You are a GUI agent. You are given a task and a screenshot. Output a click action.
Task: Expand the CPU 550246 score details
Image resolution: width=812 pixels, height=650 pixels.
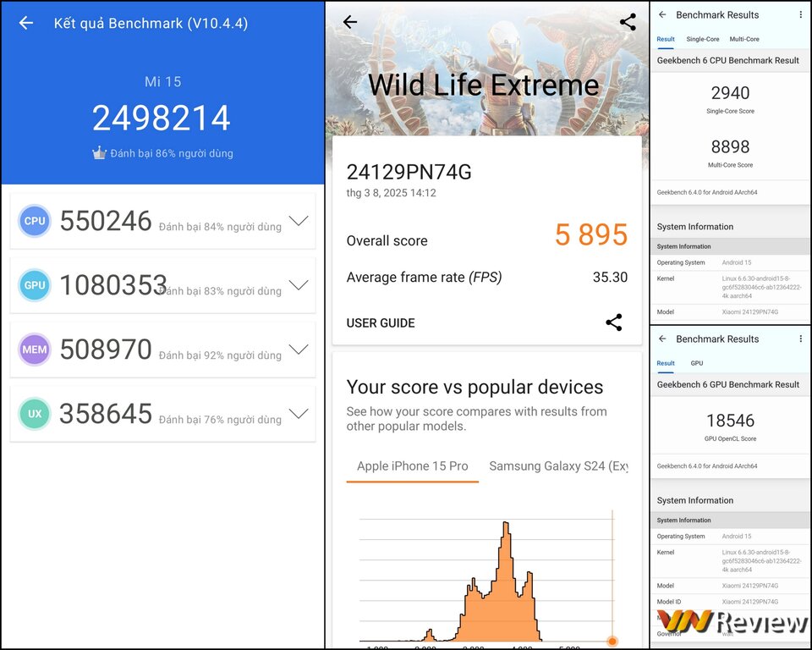coord(299,221)
